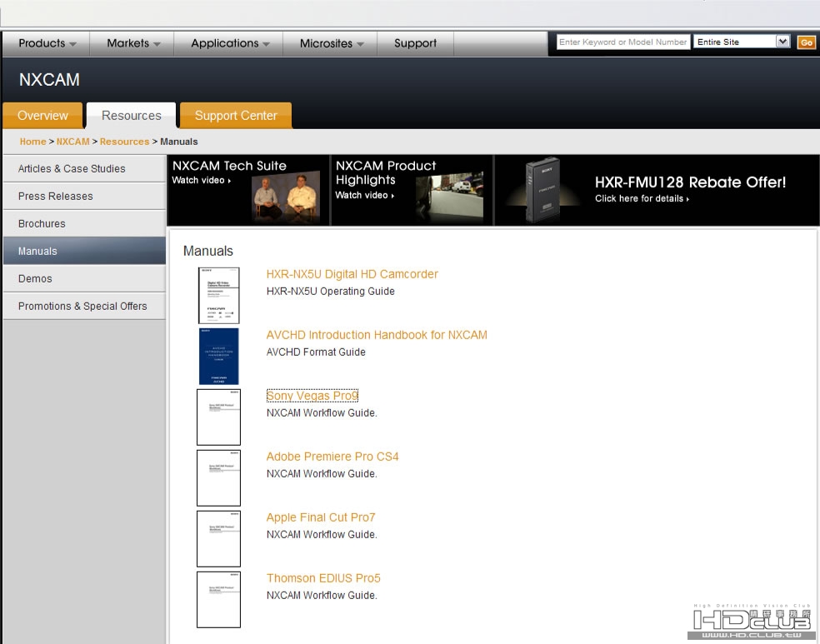820x644 pixels.
Task: Open the AVCHD Introduction Handbook for NXCAM link
Action: coord(377,335)
